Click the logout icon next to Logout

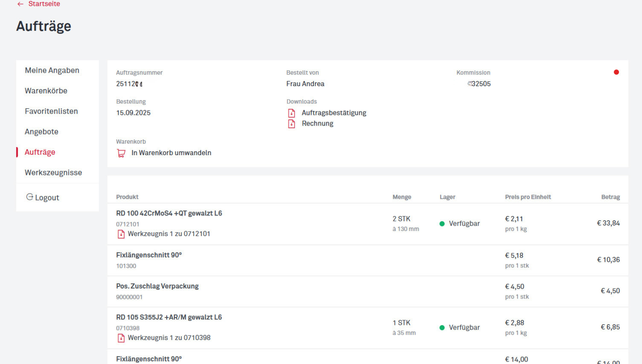click(29, 197)
